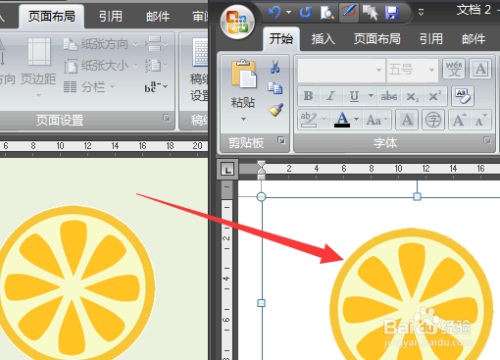Screen dimensions: 500x360
Task: Open 邮件 tab in right window
Action: coord(473,39)
